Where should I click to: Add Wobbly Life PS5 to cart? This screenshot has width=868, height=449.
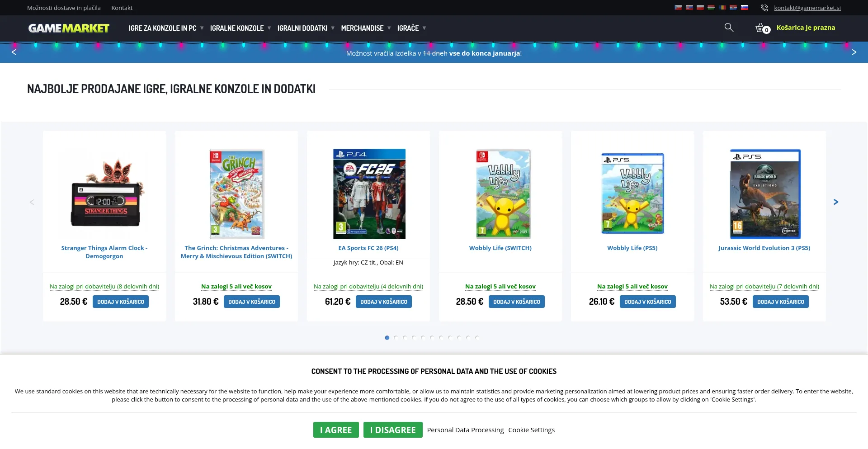pos(648,302)
